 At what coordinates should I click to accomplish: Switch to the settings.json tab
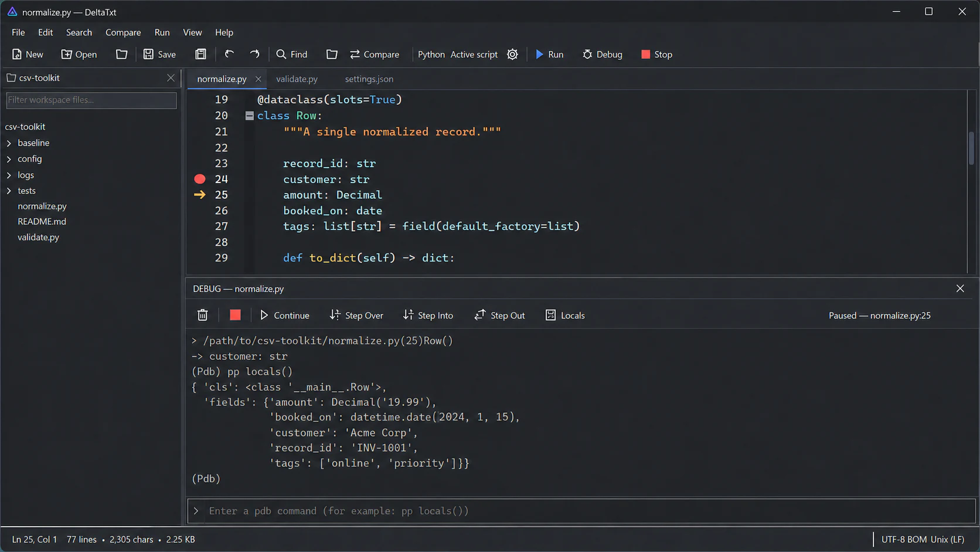(x=369, y=79)
